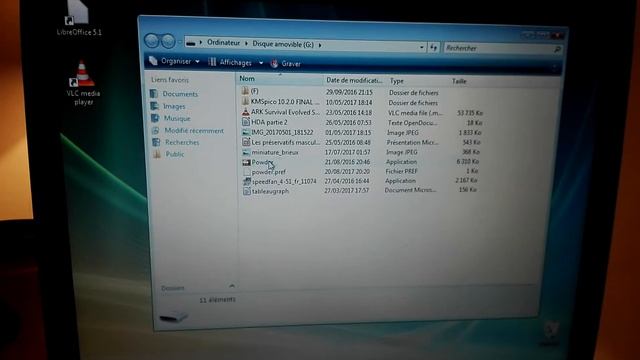This screenshot has width=640, height=360.
Task: Click the Images icon in favorite links
Action: 155,106
